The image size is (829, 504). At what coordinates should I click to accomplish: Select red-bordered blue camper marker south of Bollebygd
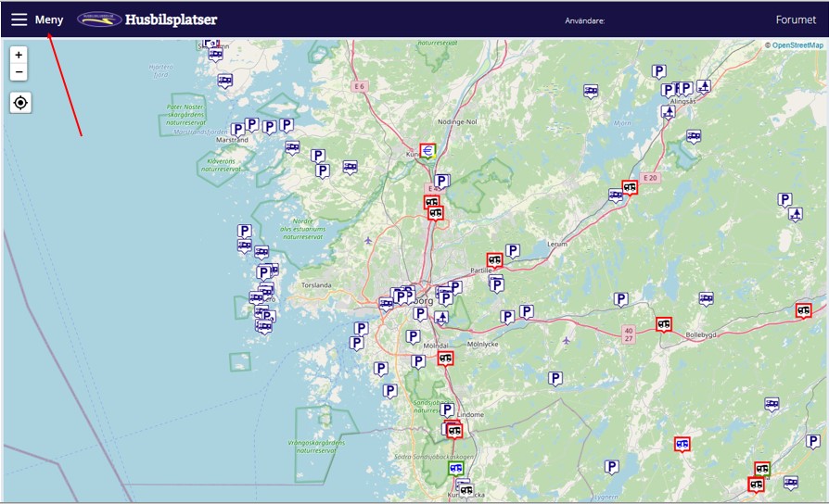click(x=682, y=444)
